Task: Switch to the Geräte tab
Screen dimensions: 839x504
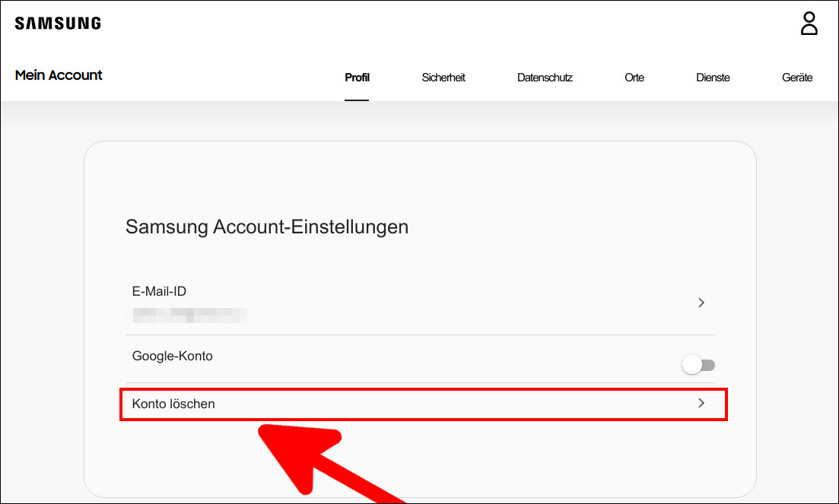Action: tap(796, 78)
